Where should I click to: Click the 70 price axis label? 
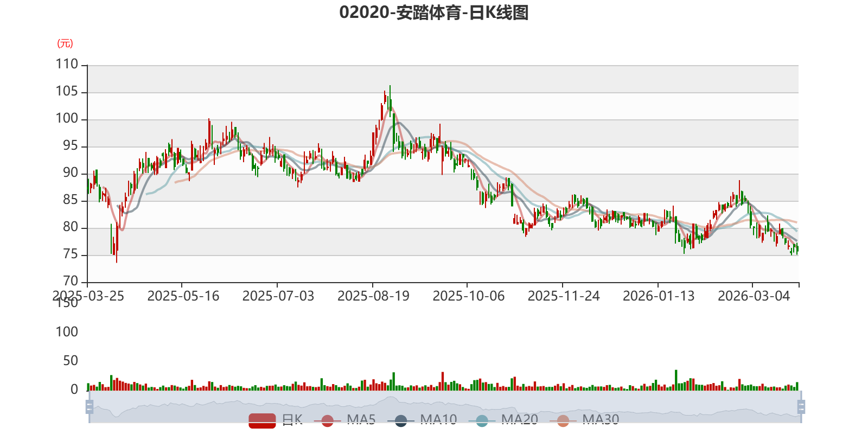(71, 281)
